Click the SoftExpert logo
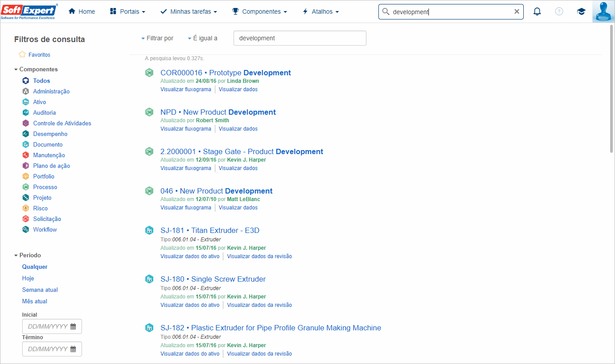 point(29,12)
